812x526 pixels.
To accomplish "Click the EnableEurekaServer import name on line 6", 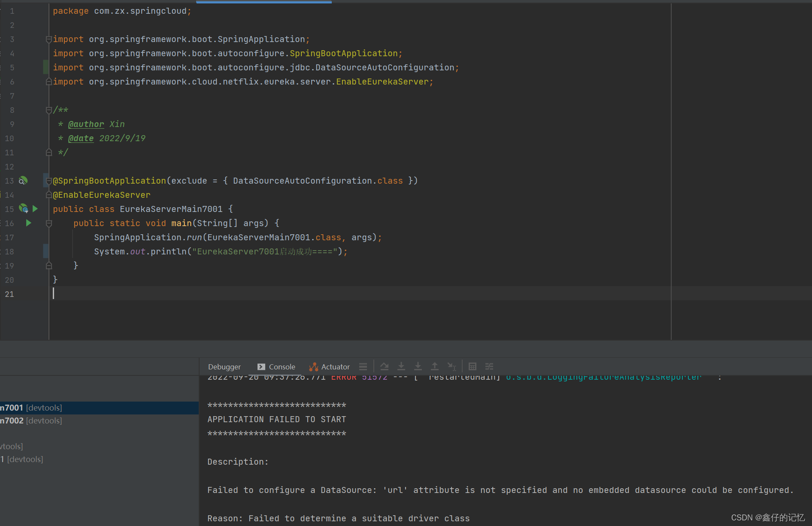I will coord(382,82).
